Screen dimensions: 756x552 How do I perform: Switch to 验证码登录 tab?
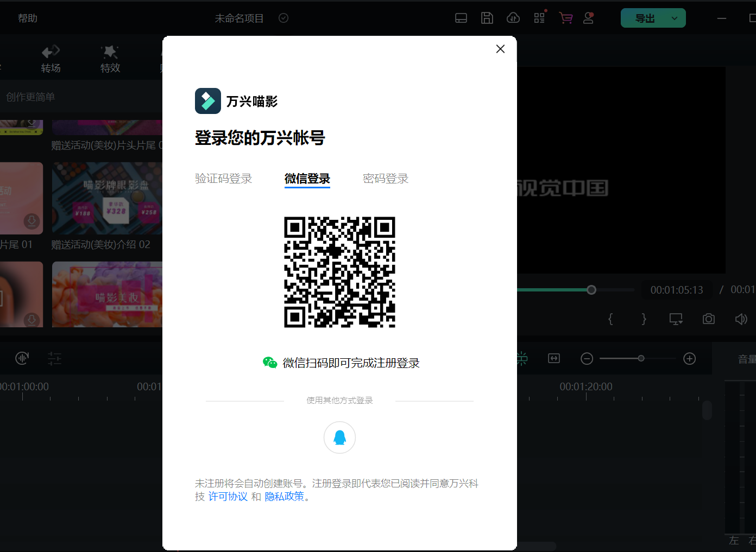point(224,179)
